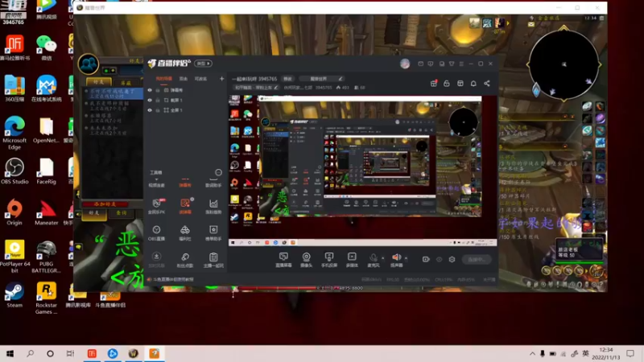Show hidden tray icons chevron on taskbar
The height and width of the screenshot is (362, 644).
point(532,353)
